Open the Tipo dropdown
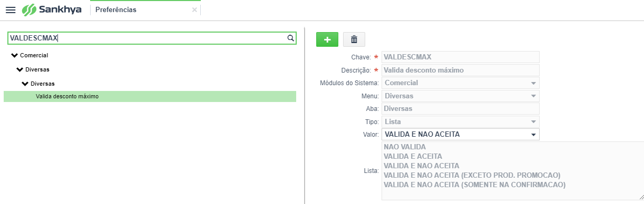This screenshot has width=644, height=204. coord(461,122)
